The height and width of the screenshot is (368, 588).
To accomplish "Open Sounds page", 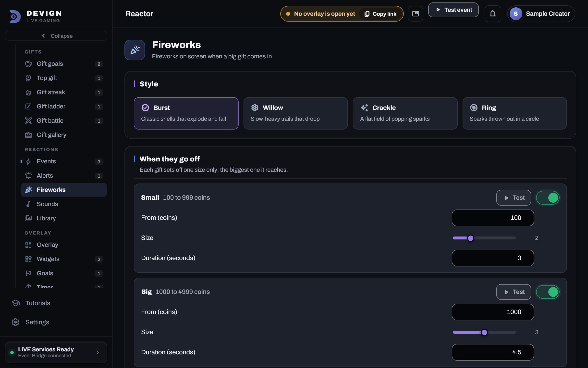I will coord(64,204).
